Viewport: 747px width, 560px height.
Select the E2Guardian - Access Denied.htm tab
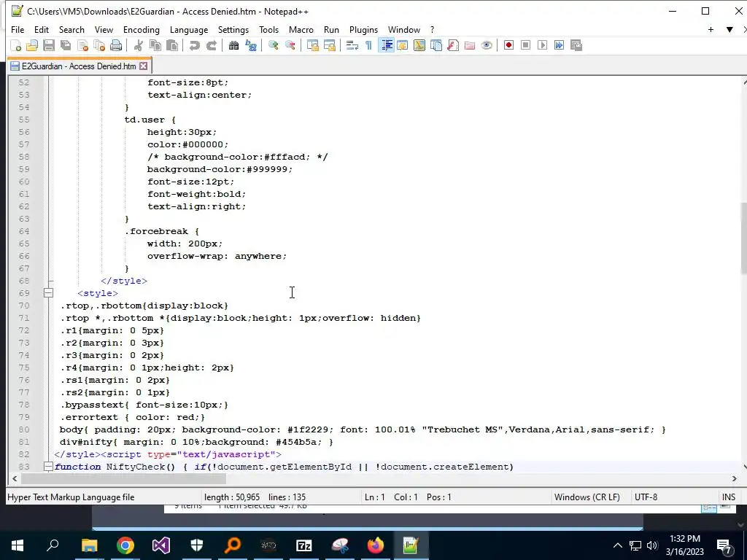[x=78, y=66]
